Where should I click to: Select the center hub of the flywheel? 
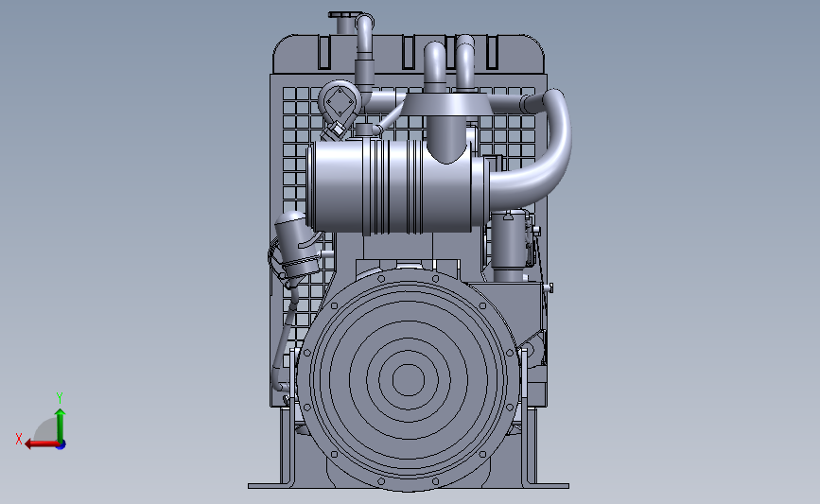[409, 380]
